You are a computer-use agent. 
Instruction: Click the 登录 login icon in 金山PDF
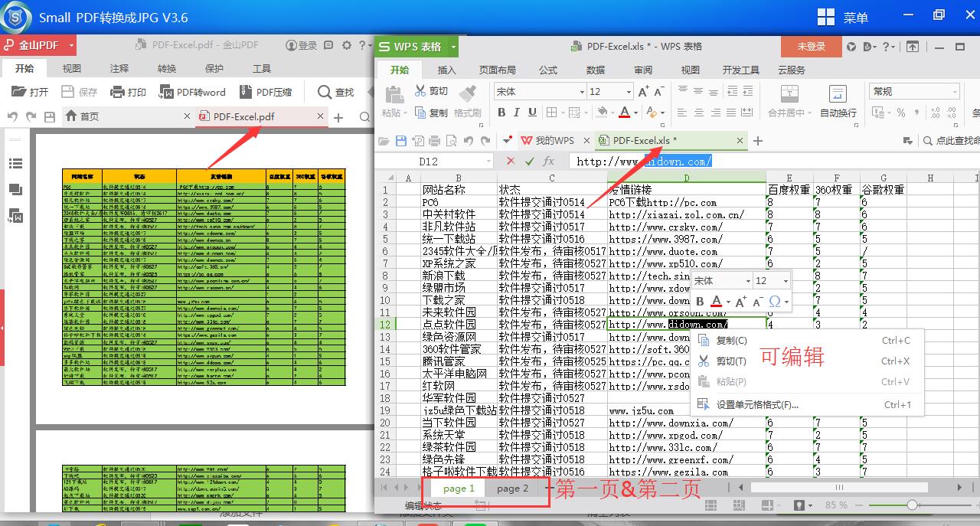[x=301, y=45]
